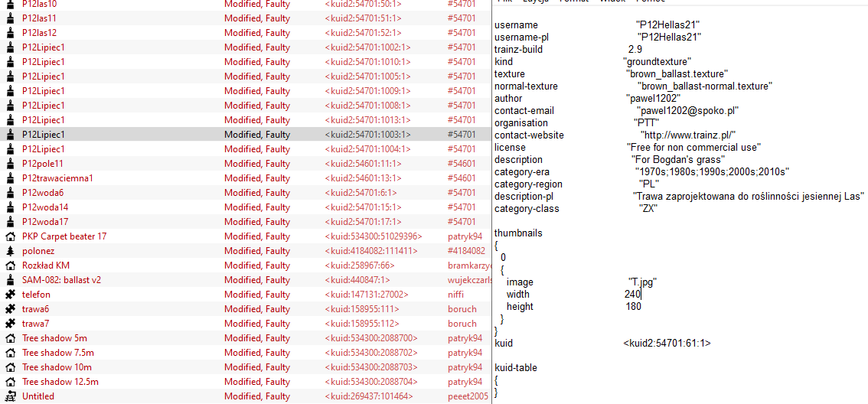The width and height of the screenshot is (868, 404).
Task: Select the P12trawaciemna1 asset row
Action: click(57, 178)
